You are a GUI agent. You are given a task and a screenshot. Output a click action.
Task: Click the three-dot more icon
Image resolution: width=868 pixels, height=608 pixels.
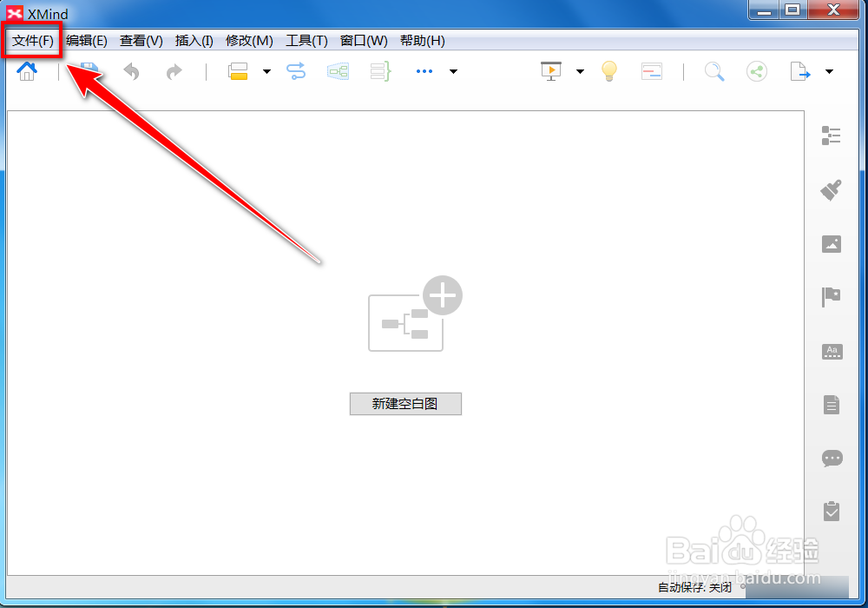[x=424, y=71]
